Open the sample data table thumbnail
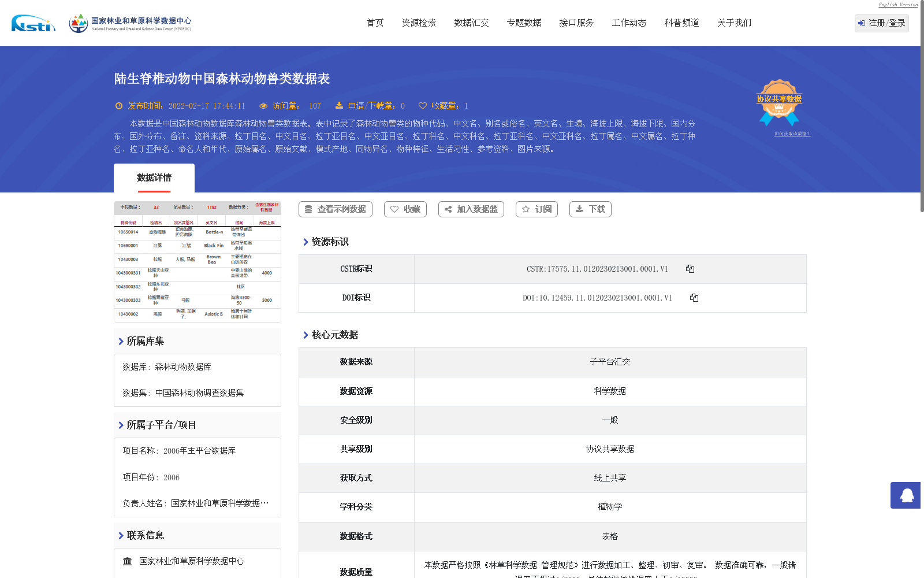The image size is (924, 578). pyautogui.click(x=198, y=261)
